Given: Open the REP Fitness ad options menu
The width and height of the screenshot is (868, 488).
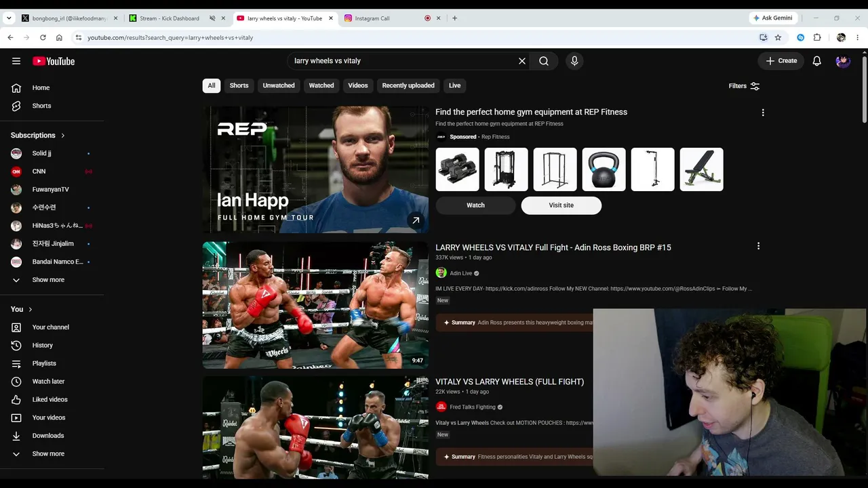Looking at the screenshot, I should [x=763, y=113].
